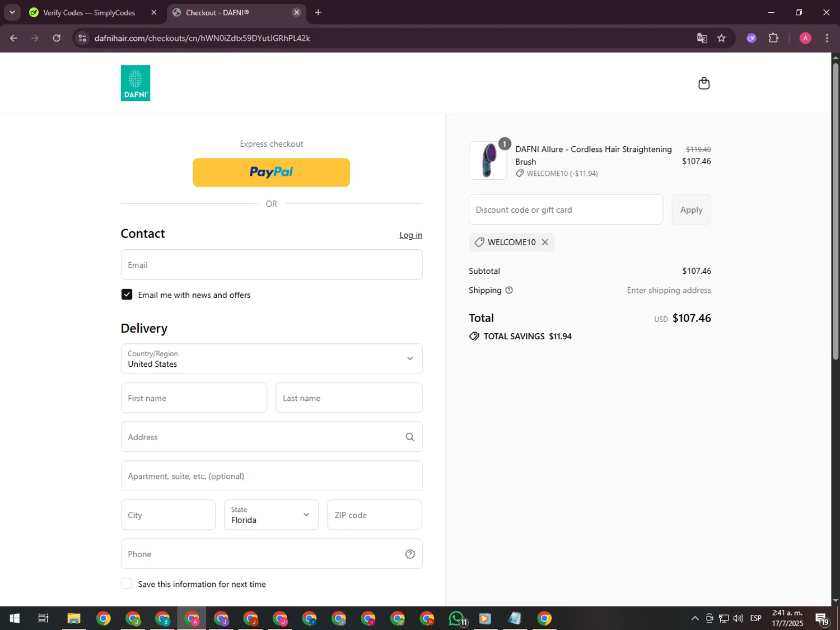Remove the WELCOME10 discount code

[x=545, y=242]
